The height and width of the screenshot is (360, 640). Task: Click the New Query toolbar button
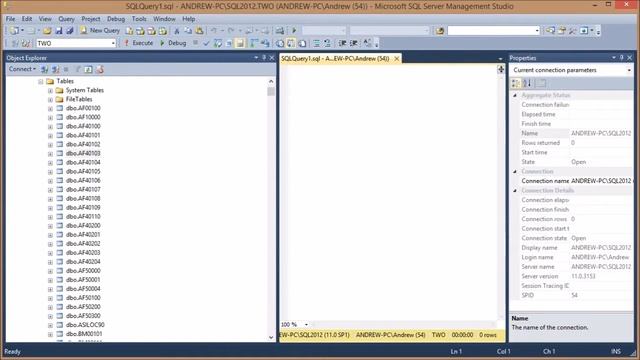pos(100,31)
